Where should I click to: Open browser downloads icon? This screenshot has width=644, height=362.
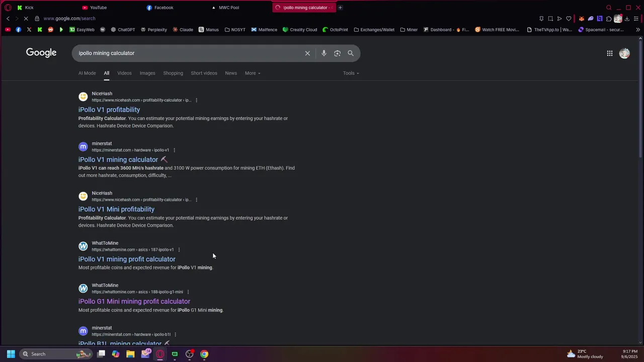click(627, 19)
